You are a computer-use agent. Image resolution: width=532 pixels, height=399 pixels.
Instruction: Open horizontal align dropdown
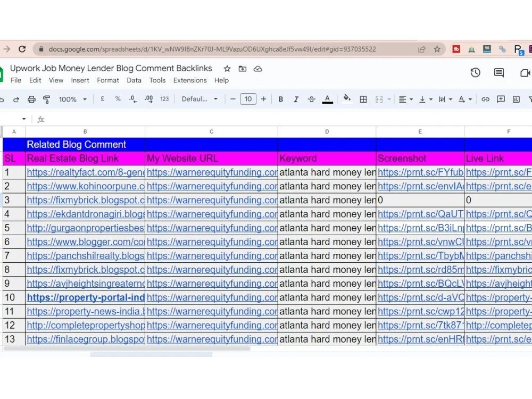pyautogui.click(x=405, y=99)
